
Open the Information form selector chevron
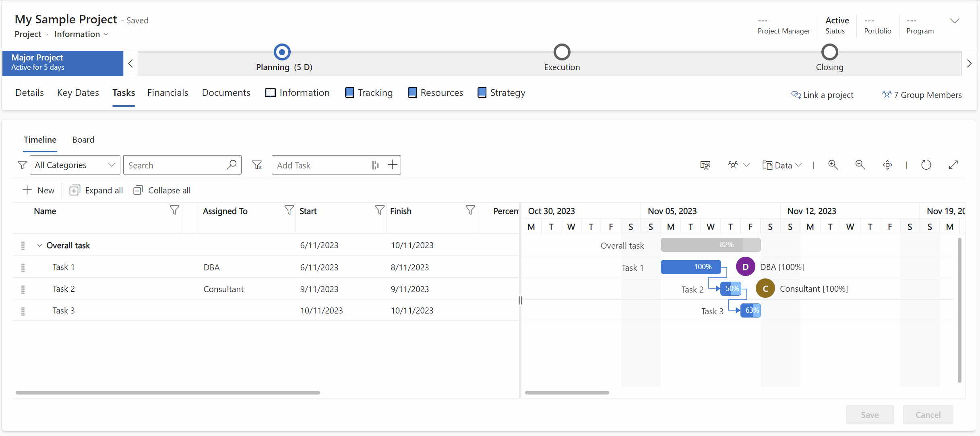[x=106, y=34]
